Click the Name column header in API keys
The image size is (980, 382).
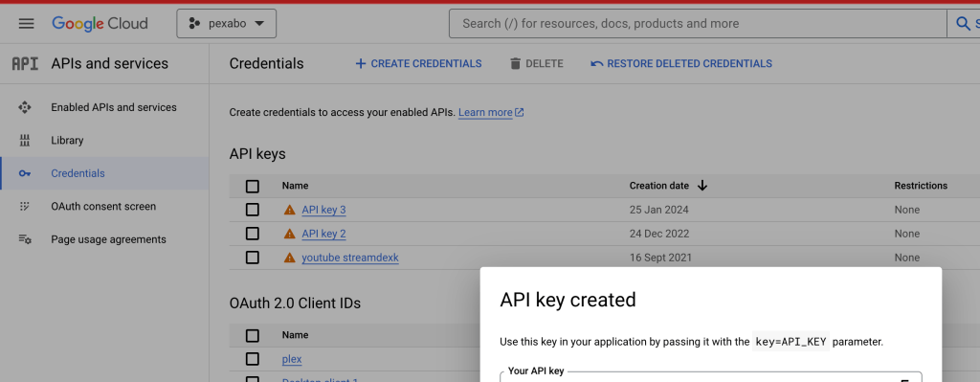295,186
